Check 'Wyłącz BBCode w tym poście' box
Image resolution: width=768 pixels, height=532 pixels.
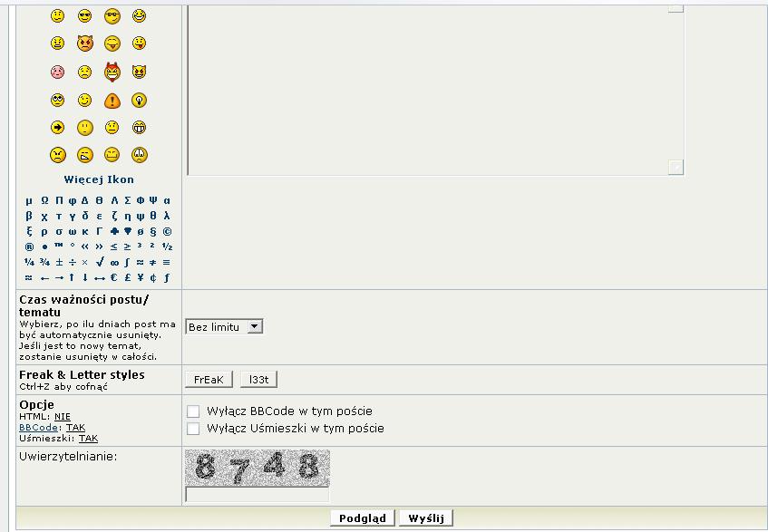click(x=193, y=411)
